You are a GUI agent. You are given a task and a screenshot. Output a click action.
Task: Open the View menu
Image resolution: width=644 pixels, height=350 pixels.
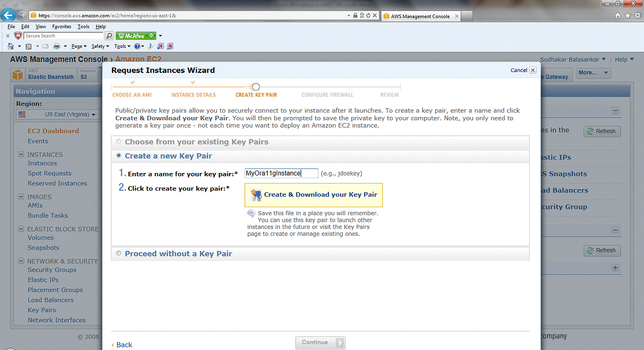point(41,27)
